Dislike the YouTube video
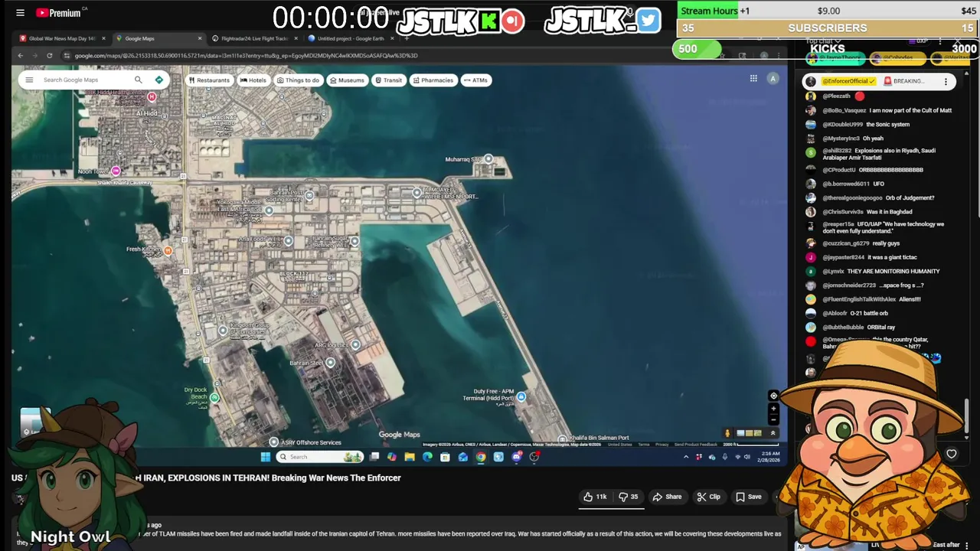This screenshot has width=980, height=551. [629, 497]
